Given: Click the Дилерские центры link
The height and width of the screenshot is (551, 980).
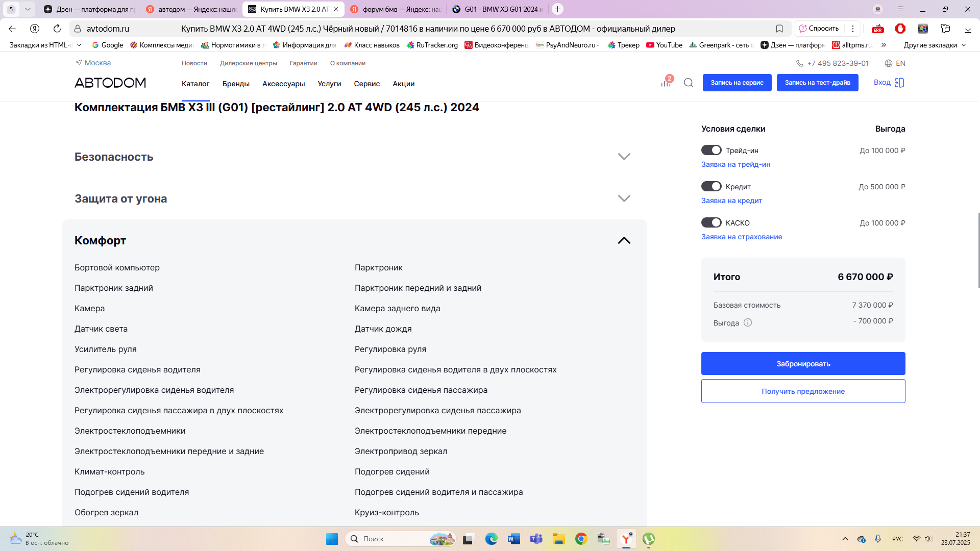Looking at the screenshot, I should 249,63.
